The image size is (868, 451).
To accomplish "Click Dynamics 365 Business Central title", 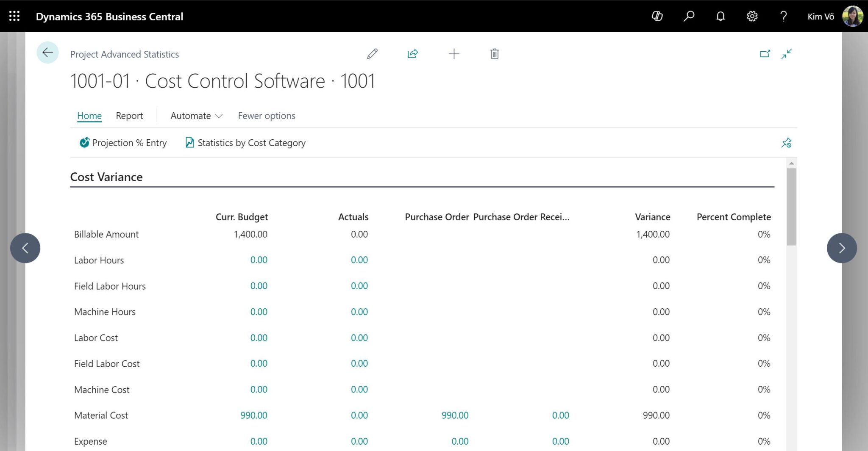I will click(109, 17).
